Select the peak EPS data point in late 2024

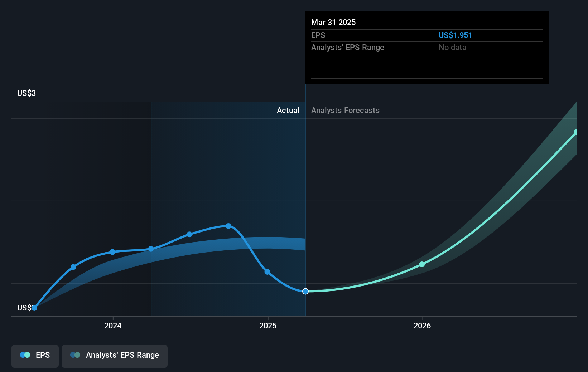click(x=228, y=226)
